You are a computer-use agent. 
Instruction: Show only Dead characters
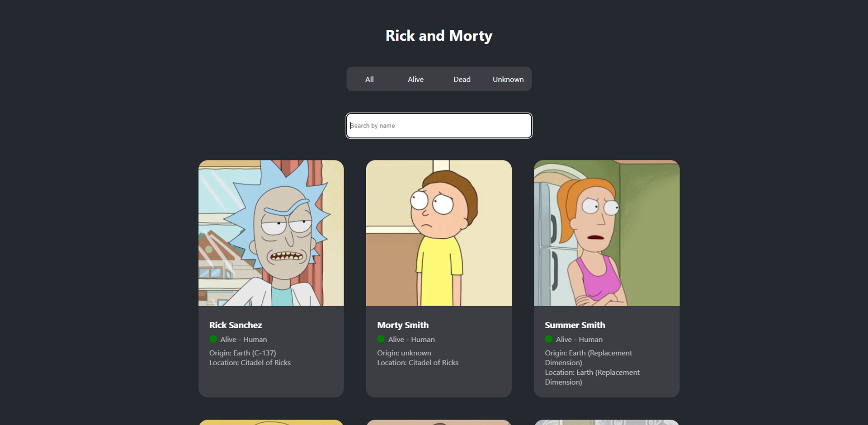(462, 79)
